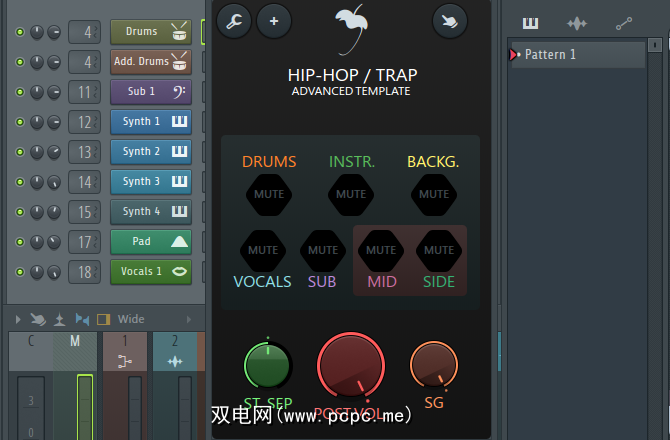This screenshot has width=670, height=440.
Task: Toggle green mute LED for Synth 1 channel
Action: pyautogui.click(x=20, y=122)
